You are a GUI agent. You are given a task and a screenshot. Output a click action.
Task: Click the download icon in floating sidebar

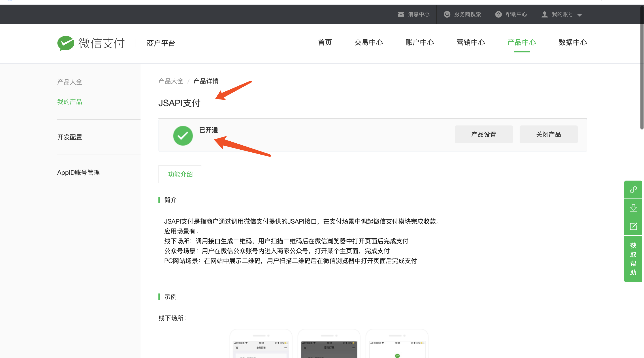(633, 208)
